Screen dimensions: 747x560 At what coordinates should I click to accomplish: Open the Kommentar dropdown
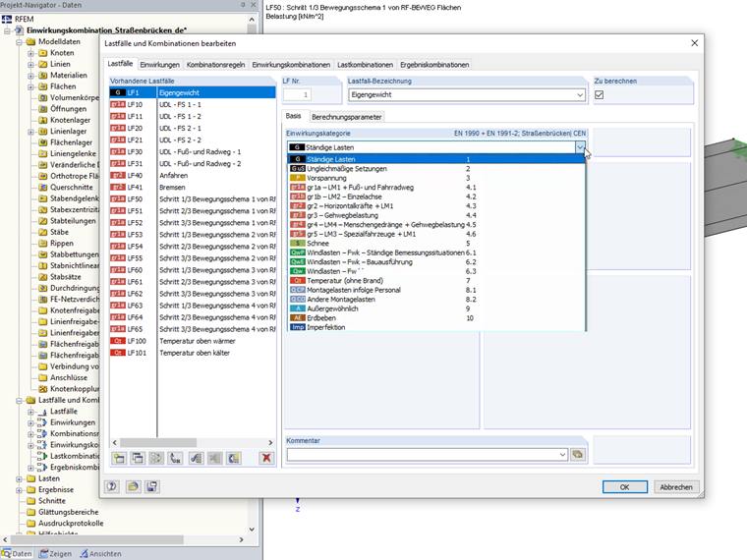562,454
